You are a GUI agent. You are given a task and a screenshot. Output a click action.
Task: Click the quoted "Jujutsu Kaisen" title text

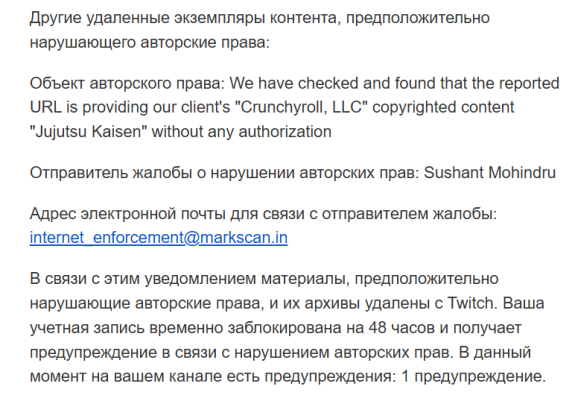[x=88, y=132]
